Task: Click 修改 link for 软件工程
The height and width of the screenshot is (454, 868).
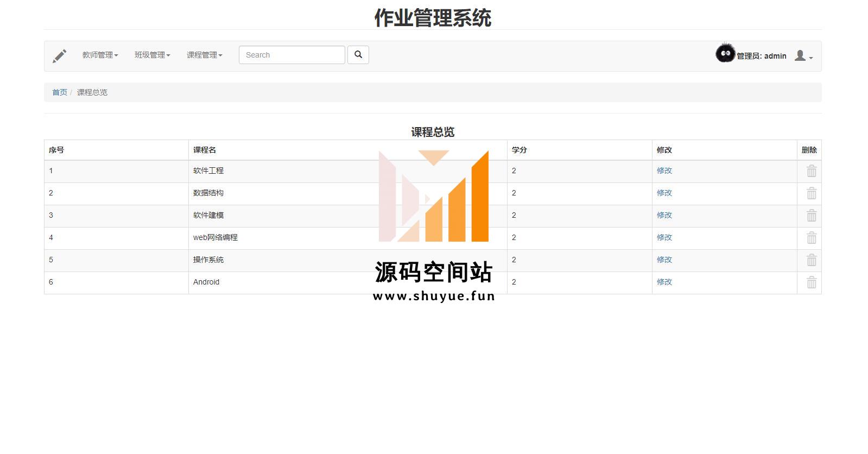Action: click(664, 171)
